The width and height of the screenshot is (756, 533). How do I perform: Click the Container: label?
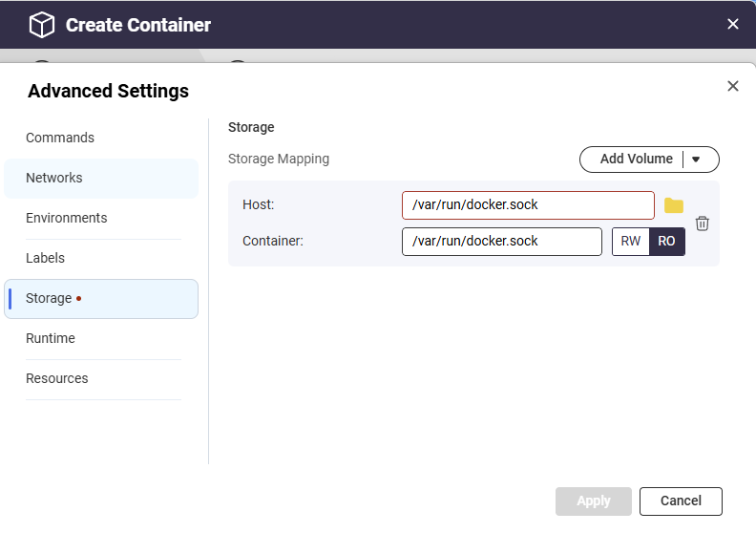tap(273, 241)
